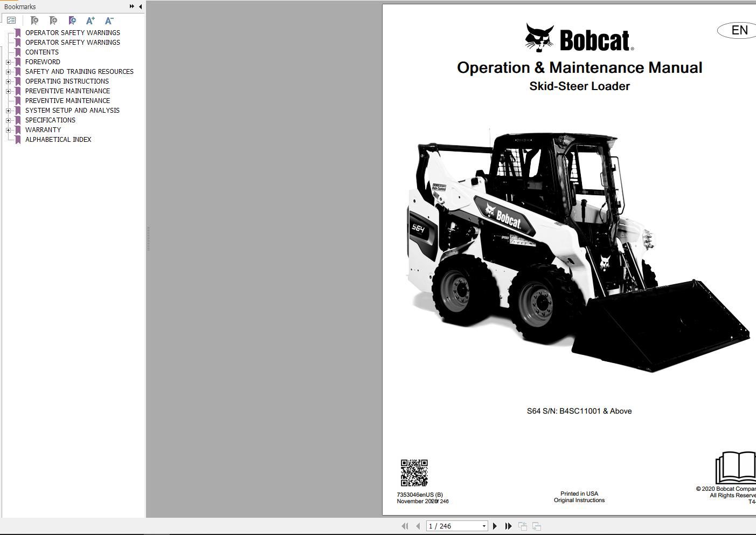Open the CONTENTS bookmark
The height and width of the screenshot is (535, 756).
point(41,52)
